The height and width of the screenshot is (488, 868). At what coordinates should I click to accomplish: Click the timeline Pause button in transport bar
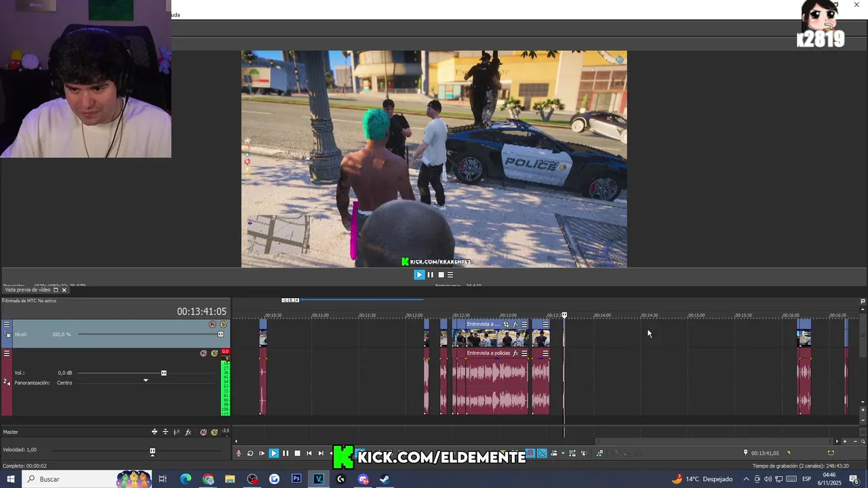coord(285,453)
